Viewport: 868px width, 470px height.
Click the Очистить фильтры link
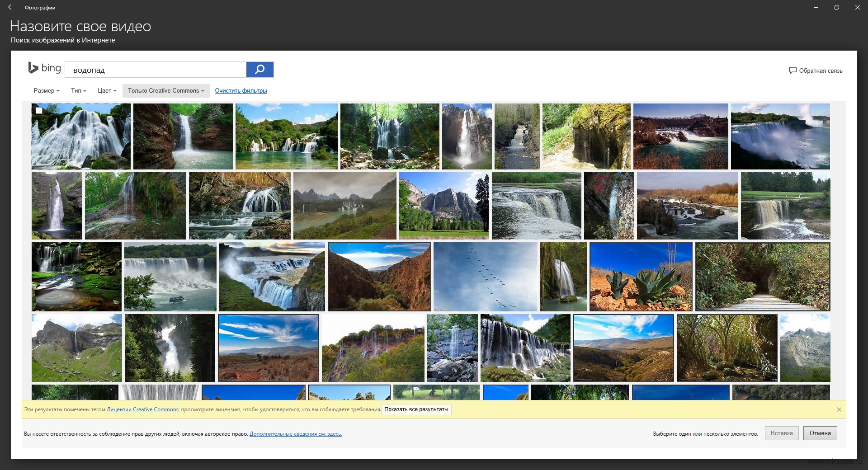pyautogui.click(x=241, y=90)
